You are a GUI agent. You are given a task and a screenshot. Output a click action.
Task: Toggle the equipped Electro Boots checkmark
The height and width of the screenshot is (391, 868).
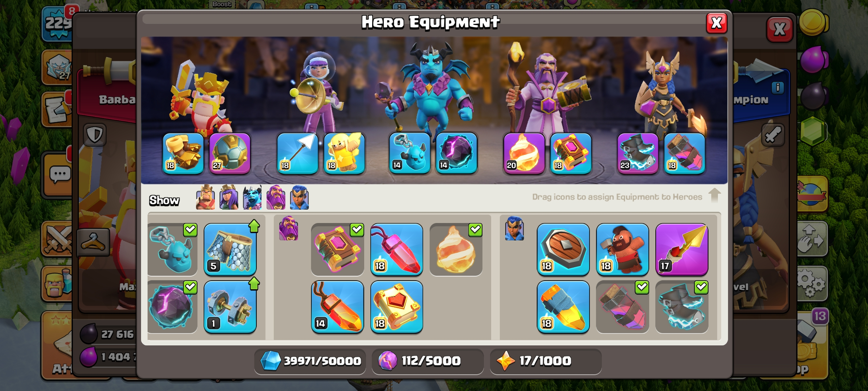(701, 287)
